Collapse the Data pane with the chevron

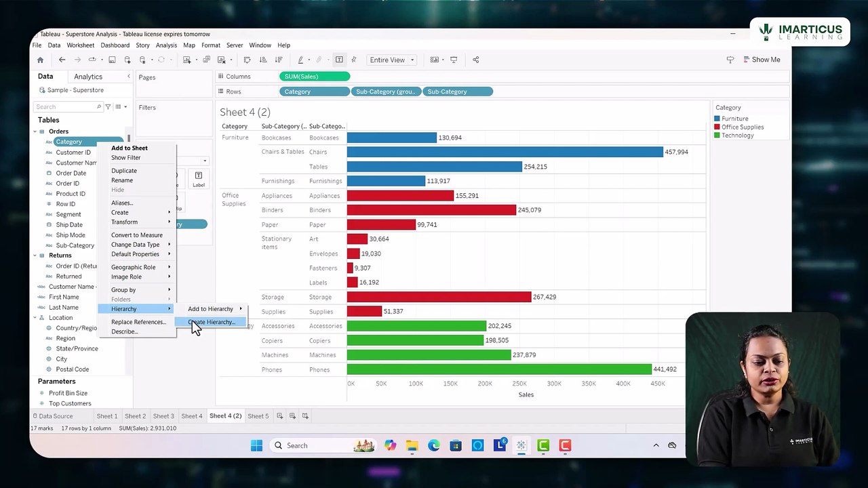click(129, 77)
